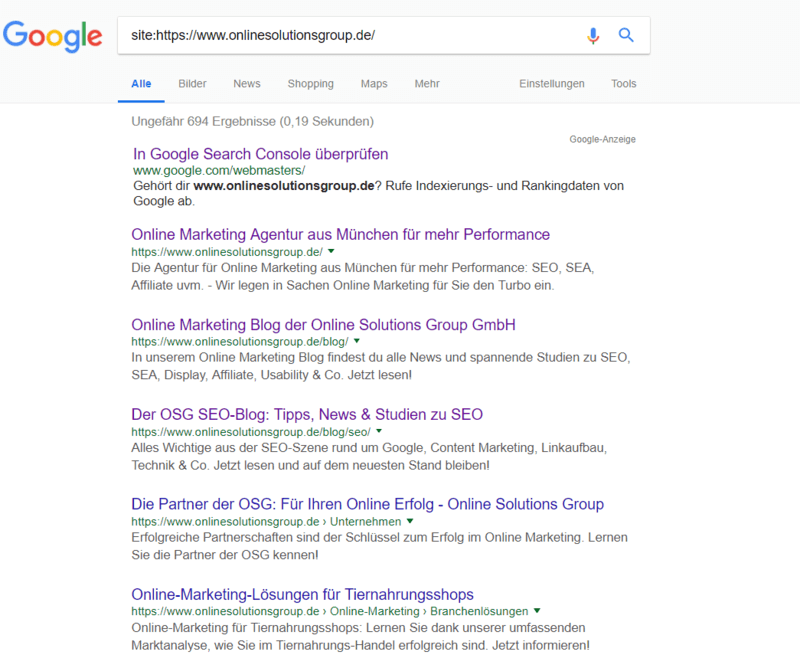Open the Maps tab

click(374, 84)
